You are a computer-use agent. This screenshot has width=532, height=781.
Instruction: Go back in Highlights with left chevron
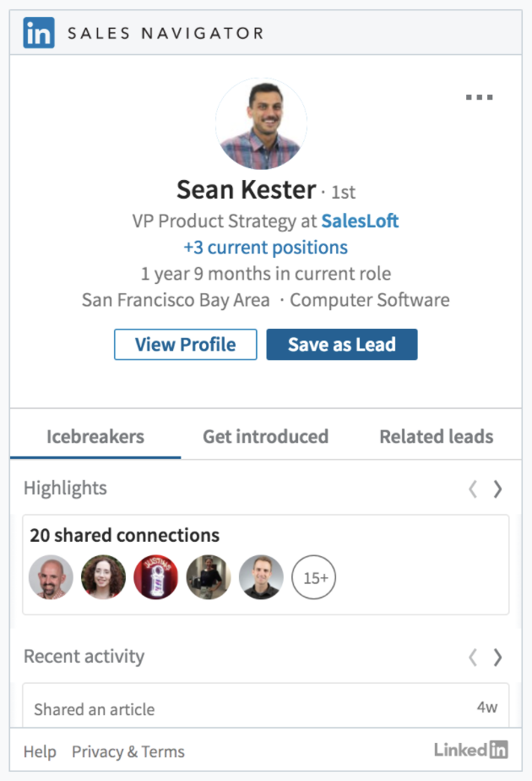pos(475,489)
